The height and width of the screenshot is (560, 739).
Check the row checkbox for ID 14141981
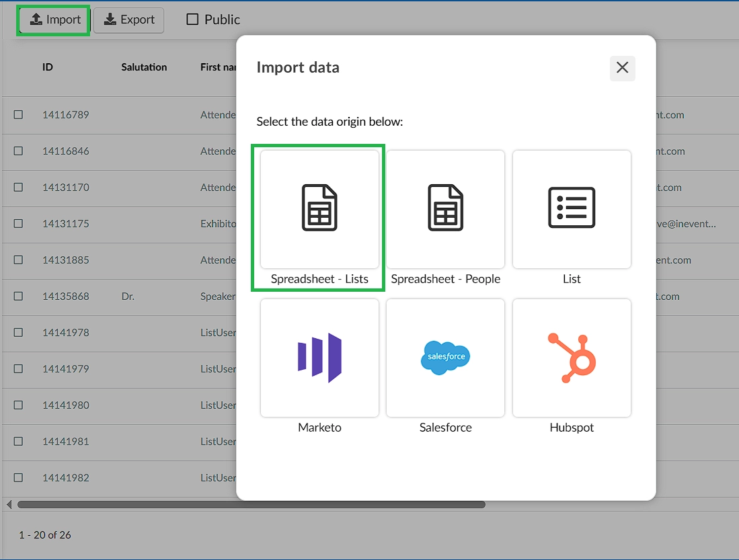[x=18, y=441]
